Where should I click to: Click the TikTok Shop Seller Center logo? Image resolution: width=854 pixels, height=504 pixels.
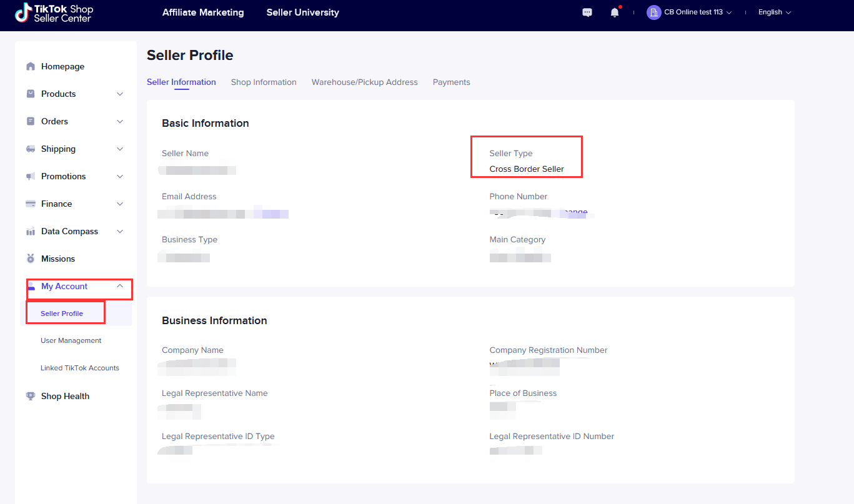[x=54, y=13]
